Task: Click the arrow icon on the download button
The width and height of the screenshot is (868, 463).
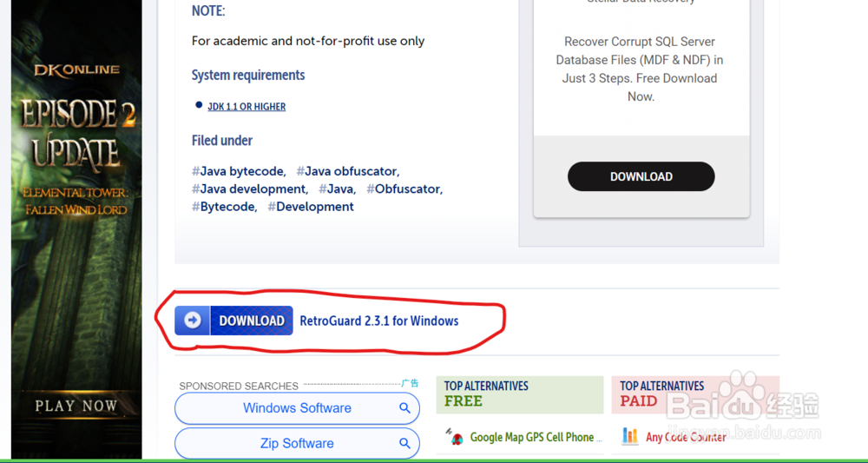Action: coord(193,321)
